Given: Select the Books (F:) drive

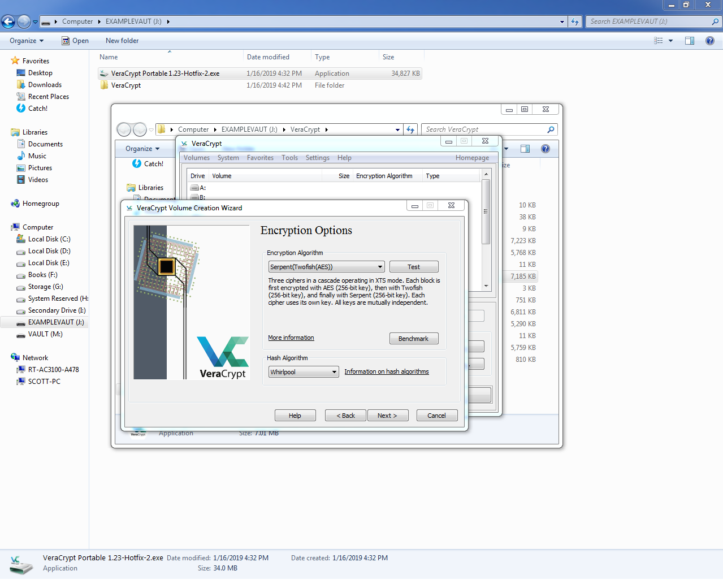Looking at the screenshot, I should (37, 275).
